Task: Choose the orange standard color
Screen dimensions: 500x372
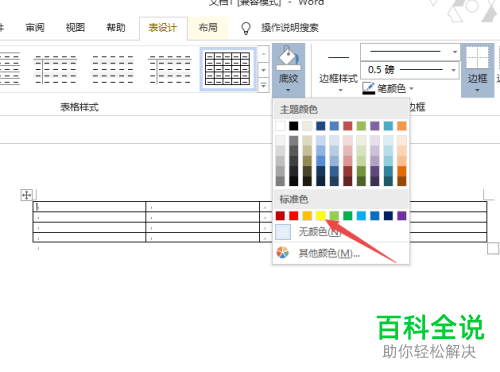Action: 307,216
